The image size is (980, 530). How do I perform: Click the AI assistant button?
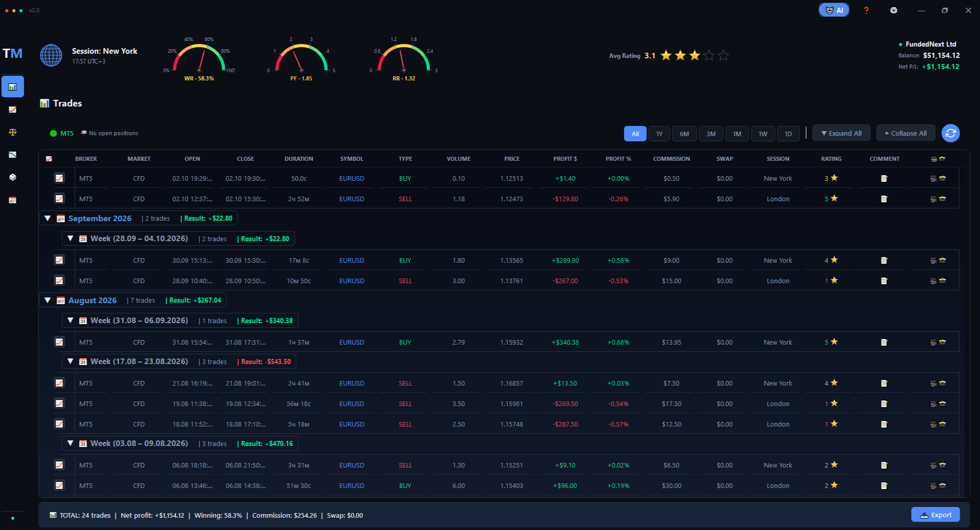tap(834, 10)
